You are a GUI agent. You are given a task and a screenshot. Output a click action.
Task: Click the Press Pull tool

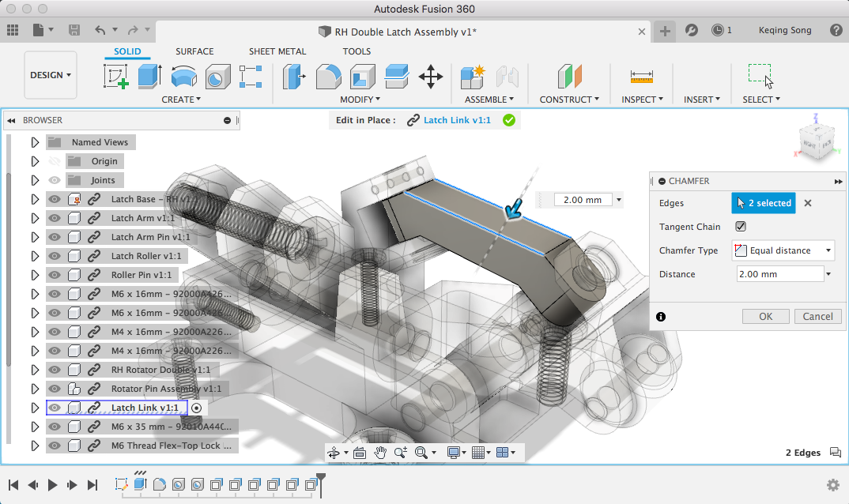295,77
